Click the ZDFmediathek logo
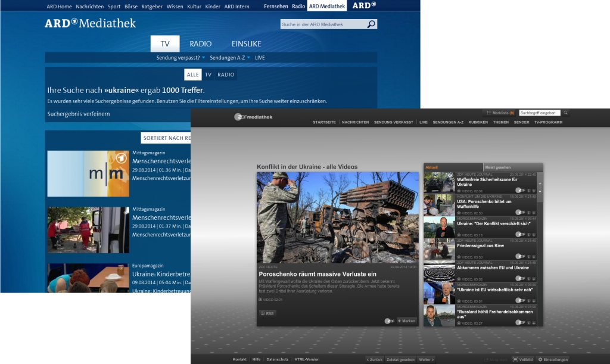The height and width of the screenshot is (364, 610). tap(253, 117)
